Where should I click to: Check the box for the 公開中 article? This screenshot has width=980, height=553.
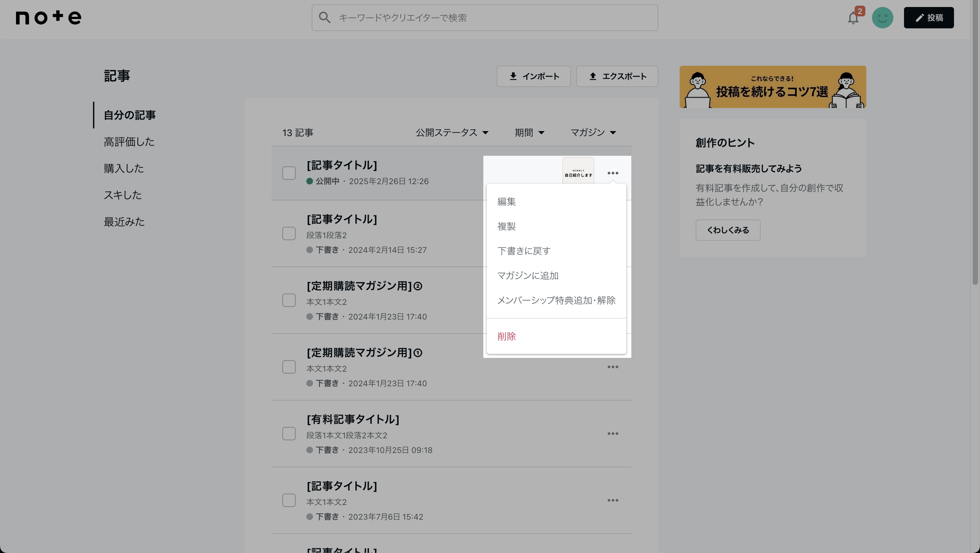(x=289, y=173)
